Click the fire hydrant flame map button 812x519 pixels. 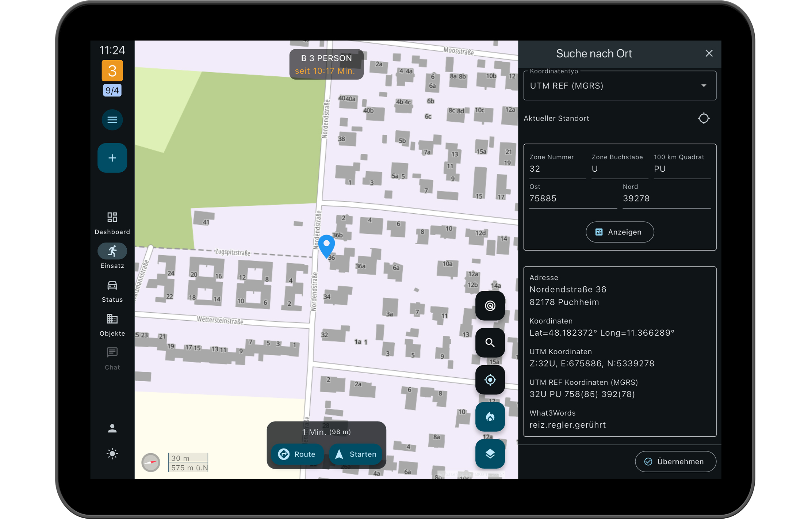490,417
